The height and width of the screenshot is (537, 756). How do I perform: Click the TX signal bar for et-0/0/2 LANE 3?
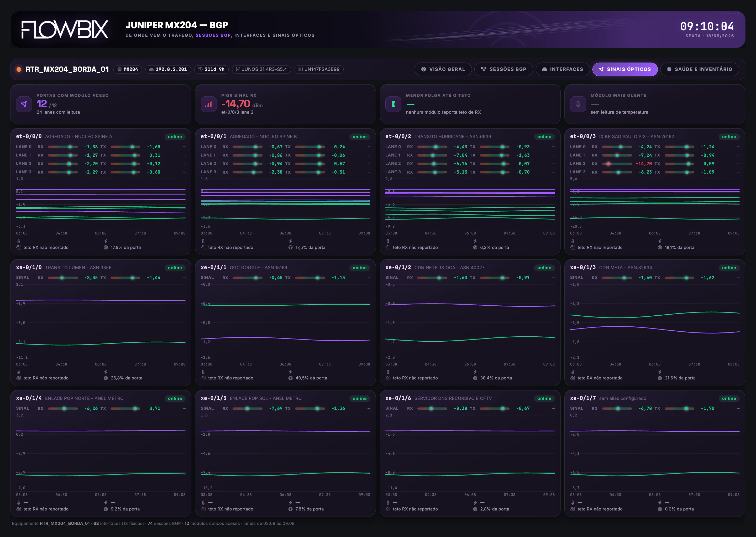pyautogui.click(x=495, y=172)
